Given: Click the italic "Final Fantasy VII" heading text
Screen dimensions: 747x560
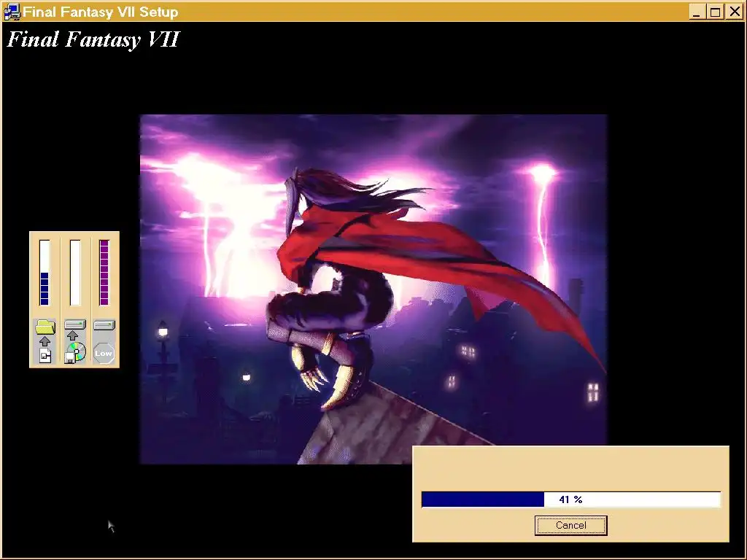Looking at the screenshot, I should coord(93,39).
